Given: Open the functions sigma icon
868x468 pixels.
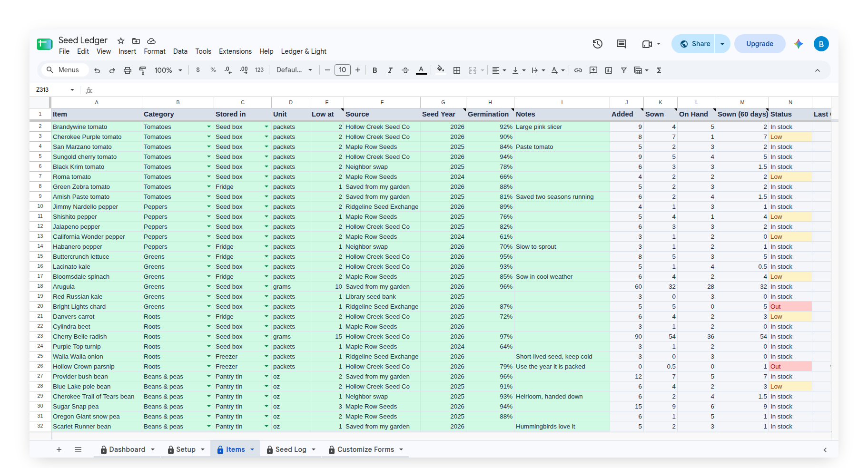Looking at the screenshot, I should pyautogui.click(x=659, y=70).
